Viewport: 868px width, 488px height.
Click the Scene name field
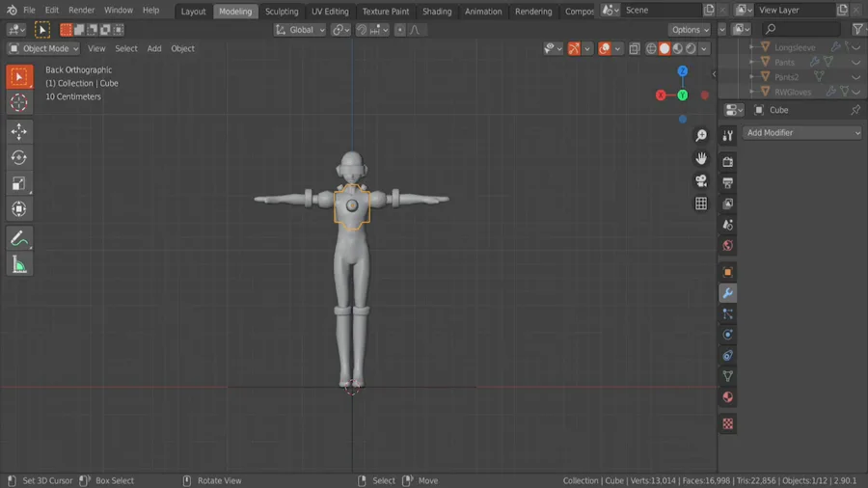coord(662,10)
